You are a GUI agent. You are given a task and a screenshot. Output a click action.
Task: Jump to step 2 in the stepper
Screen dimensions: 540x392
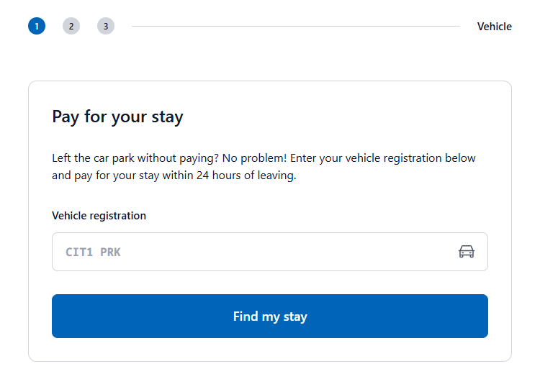(71, 26)
